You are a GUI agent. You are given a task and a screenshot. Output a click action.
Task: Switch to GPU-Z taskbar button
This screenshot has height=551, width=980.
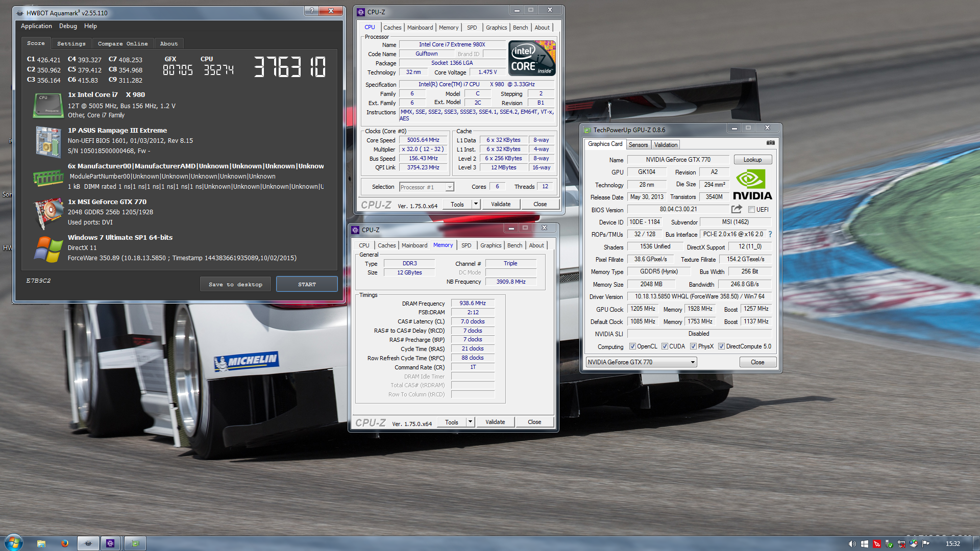pyautogui.click(x=135, y=543)
